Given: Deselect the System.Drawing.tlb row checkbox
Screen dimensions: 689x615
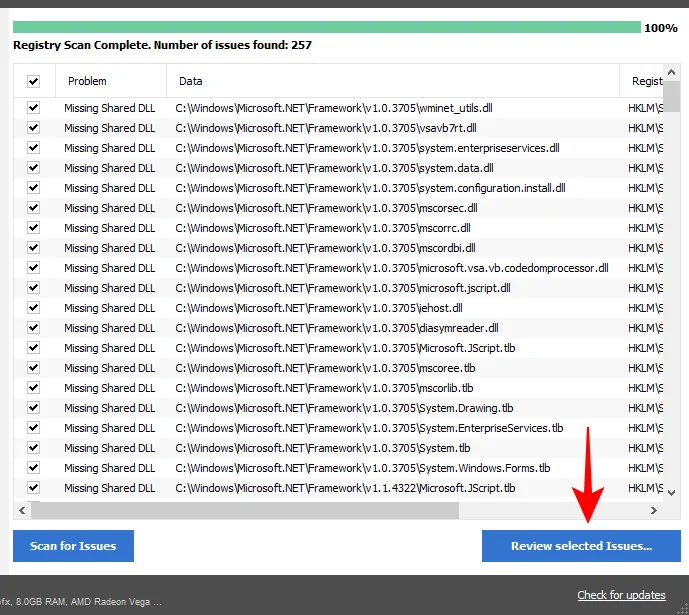Looking at the screenshot, I should (34, 408).
